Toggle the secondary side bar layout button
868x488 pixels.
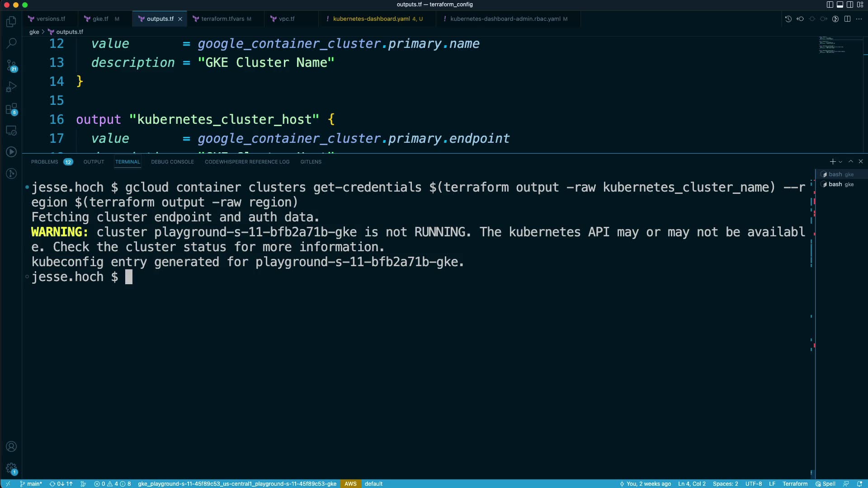point(849,5)
